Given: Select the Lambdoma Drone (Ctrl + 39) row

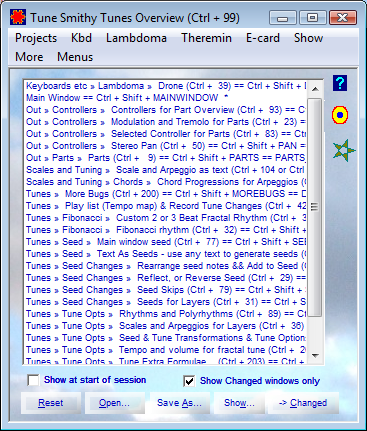Looking at the screenshot, I should [x=166, y=86].
